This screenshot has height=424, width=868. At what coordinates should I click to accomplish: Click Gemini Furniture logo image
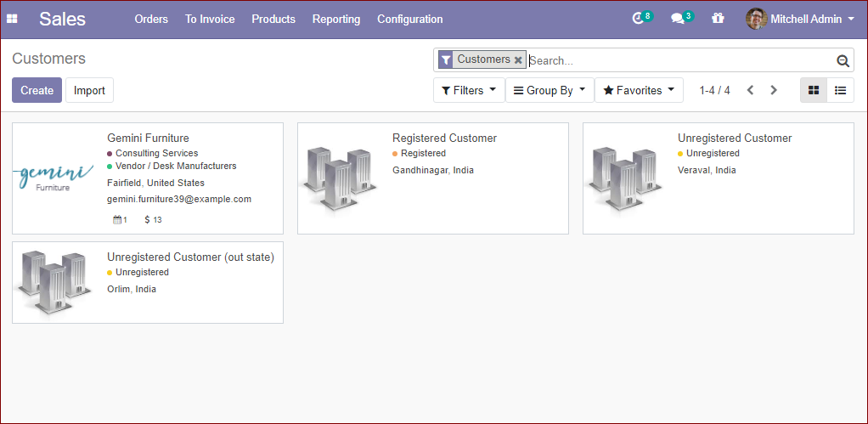point(54,178)
